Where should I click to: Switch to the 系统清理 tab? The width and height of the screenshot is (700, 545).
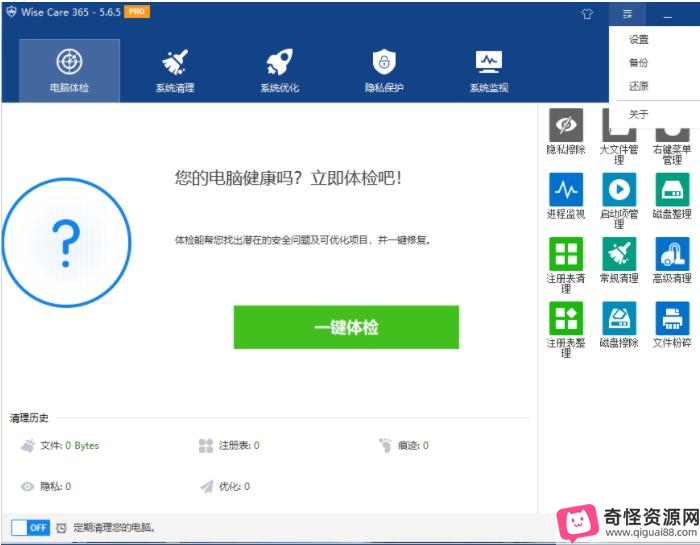(x=175, y=70)
